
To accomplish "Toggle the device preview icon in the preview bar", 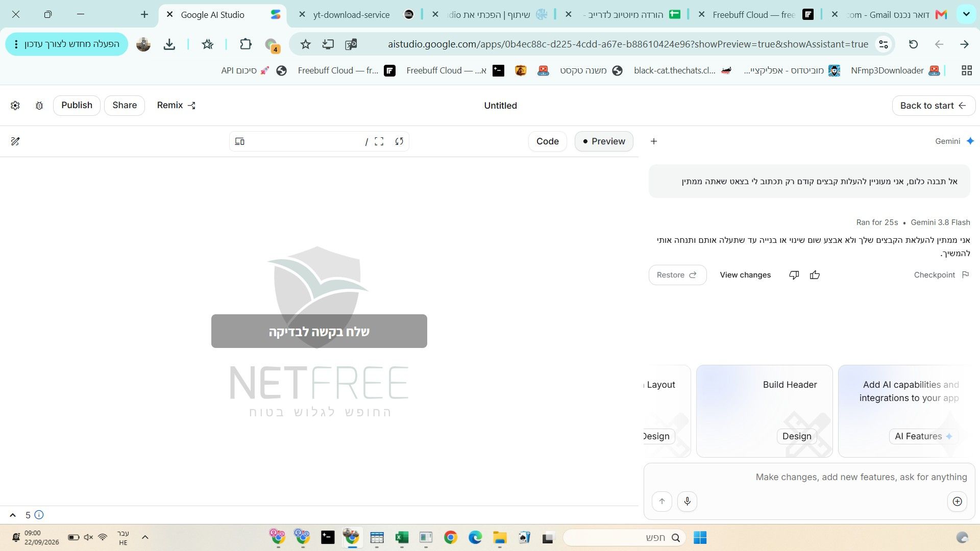I will [x=239, y=141].
